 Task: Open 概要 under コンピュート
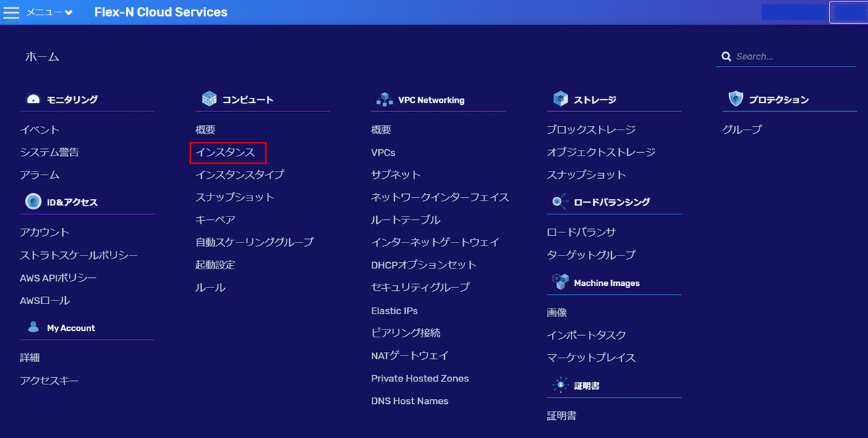pyautogui.click(x=205, y=130)
